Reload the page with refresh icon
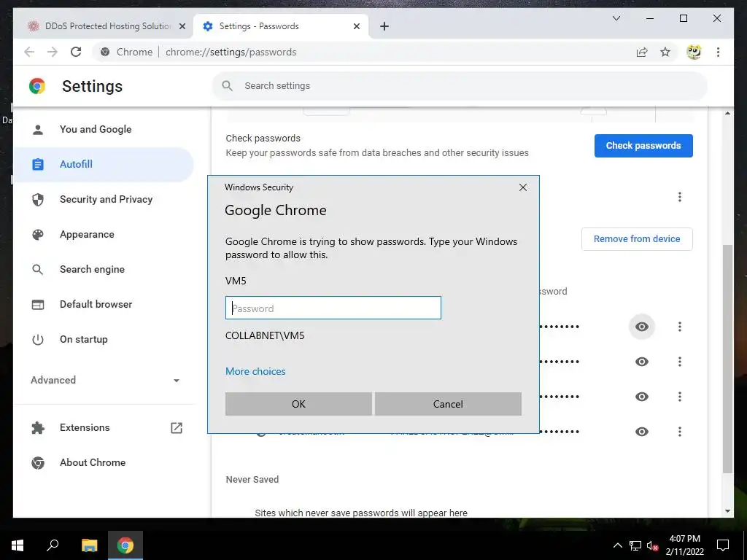 tap(76, 52)
